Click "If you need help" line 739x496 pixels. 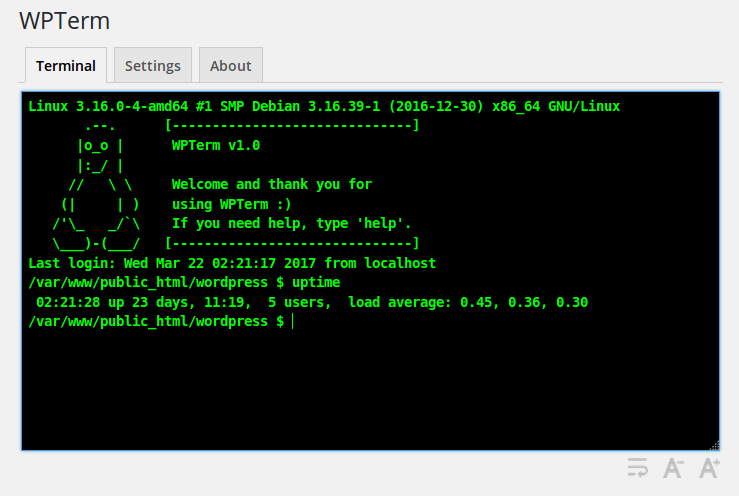291,223
